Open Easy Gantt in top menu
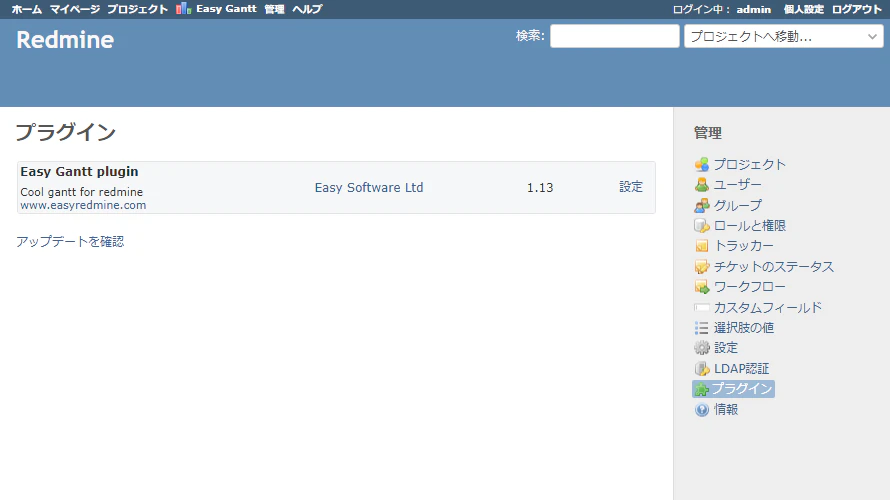This screenshot has width=890, height=500. (x=226, y=9)
